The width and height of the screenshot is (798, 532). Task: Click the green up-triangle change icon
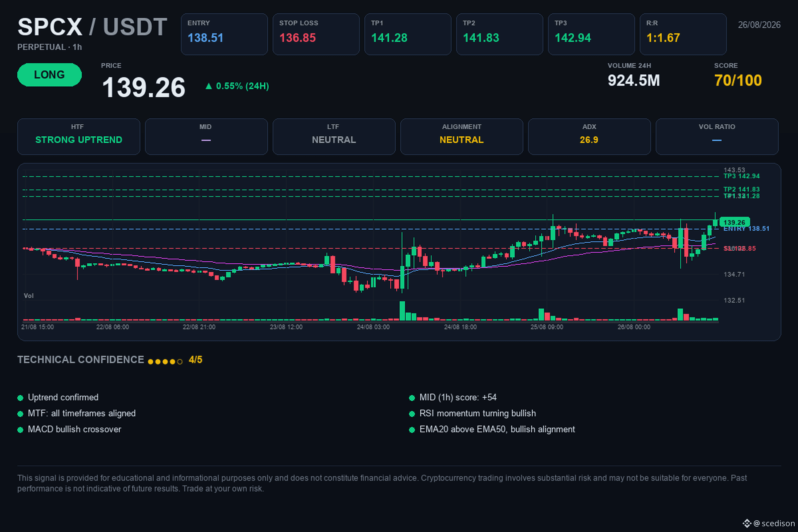click(209, 86)
